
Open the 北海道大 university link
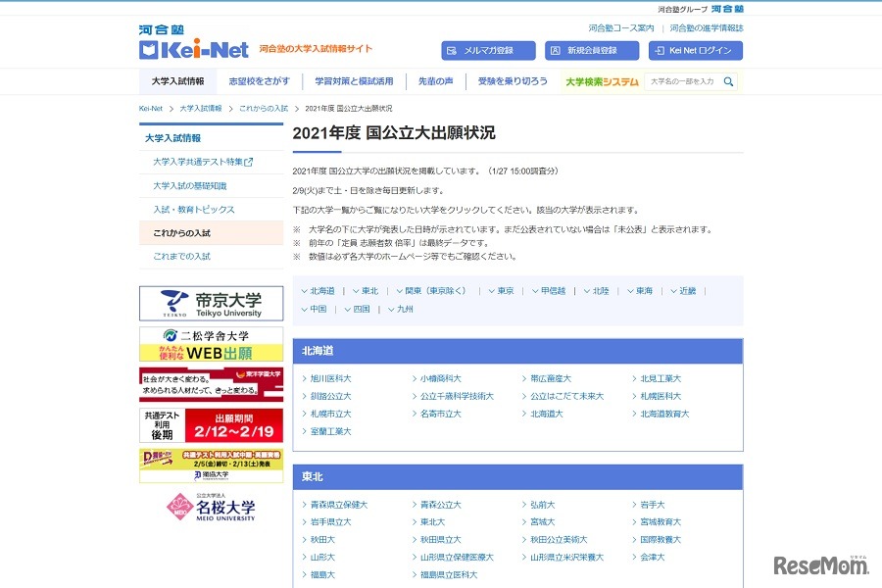548,413
